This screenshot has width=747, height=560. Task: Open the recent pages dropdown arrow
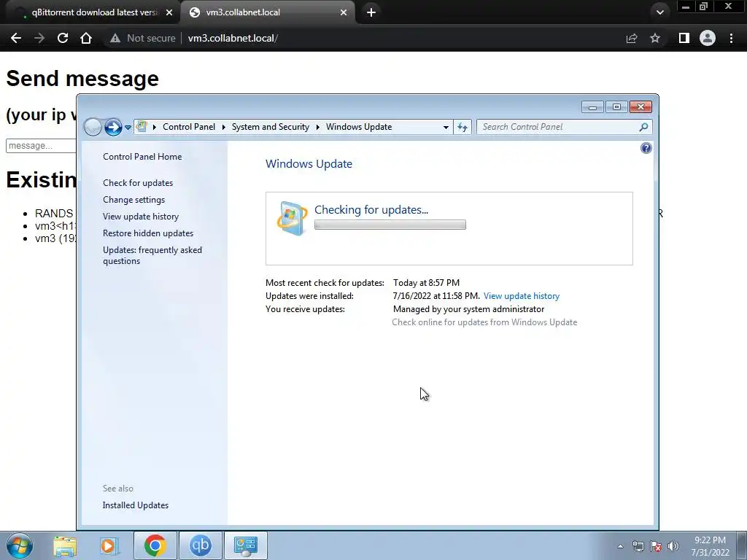point(128,128)
